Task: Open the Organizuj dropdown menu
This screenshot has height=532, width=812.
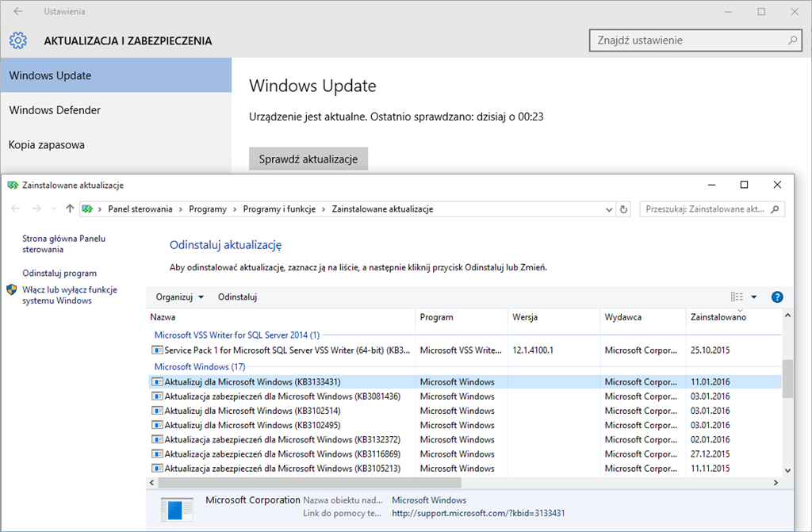Action: click(180, 297)
